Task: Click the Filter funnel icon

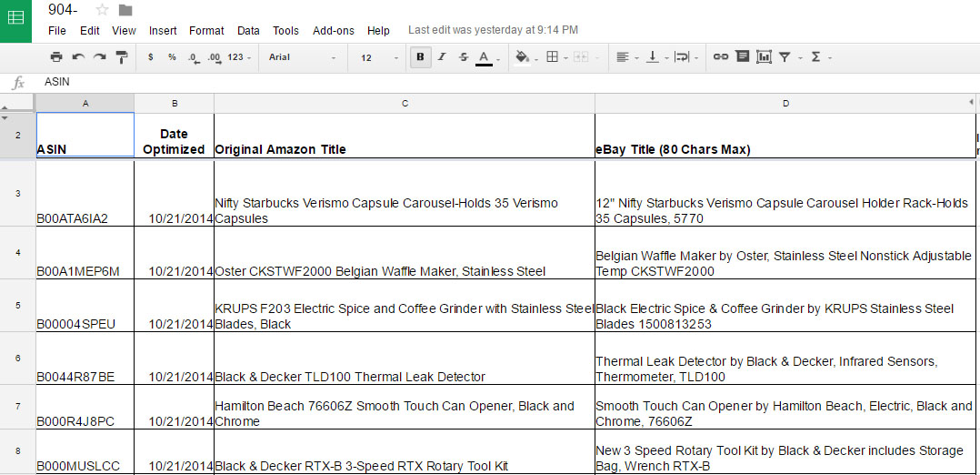Action: 785,57
